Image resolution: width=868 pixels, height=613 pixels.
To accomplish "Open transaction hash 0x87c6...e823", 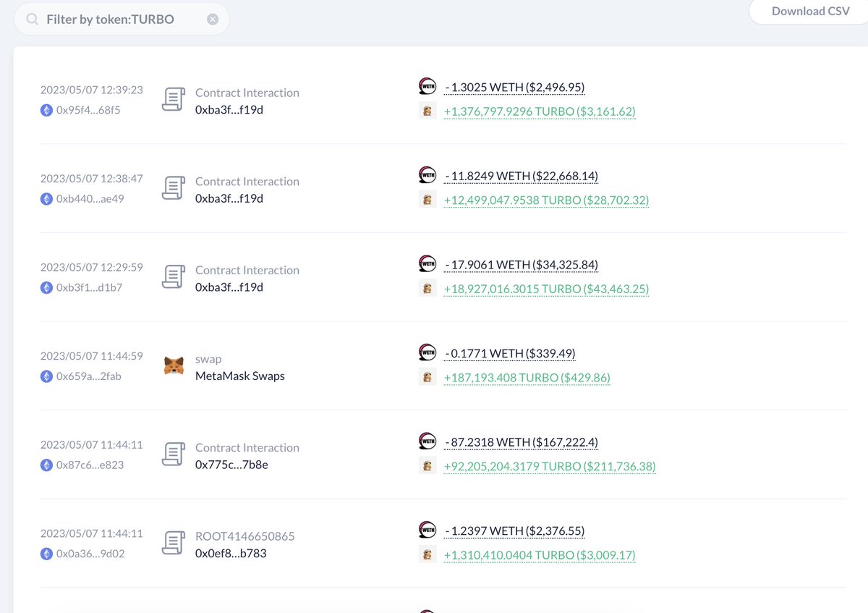I will [x=90, y=465].
